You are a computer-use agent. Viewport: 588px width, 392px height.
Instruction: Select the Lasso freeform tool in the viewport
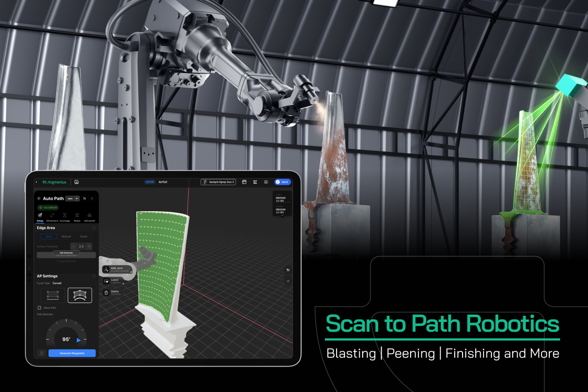(x=107, y=280)
